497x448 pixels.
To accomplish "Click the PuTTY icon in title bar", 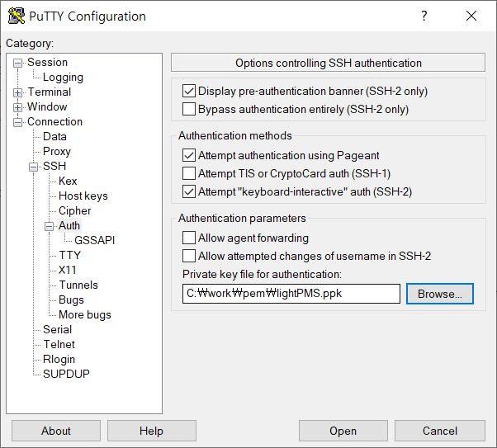I will pos(17,16).
